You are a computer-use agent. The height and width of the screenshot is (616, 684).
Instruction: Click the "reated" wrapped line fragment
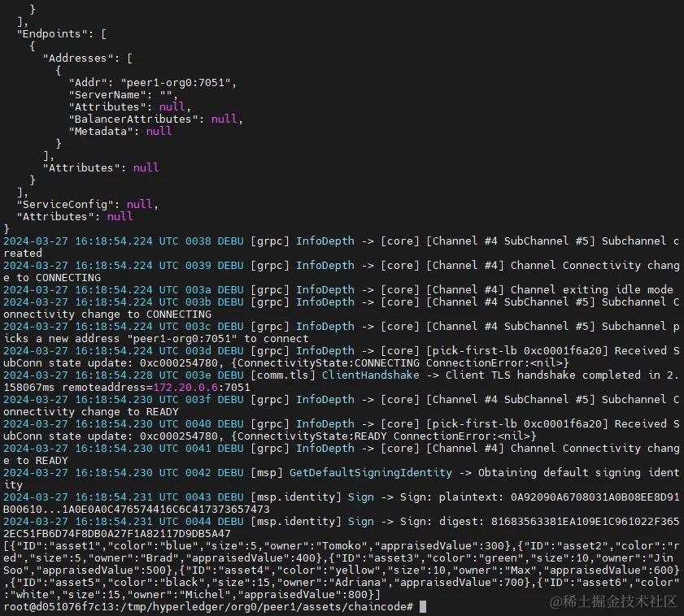tap(23, 254)
